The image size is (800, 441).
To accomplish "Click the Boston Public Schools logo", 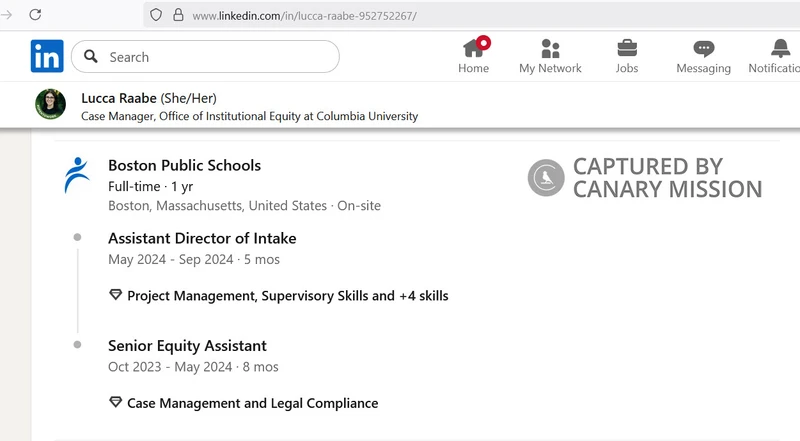I will (x=76, y=175).
